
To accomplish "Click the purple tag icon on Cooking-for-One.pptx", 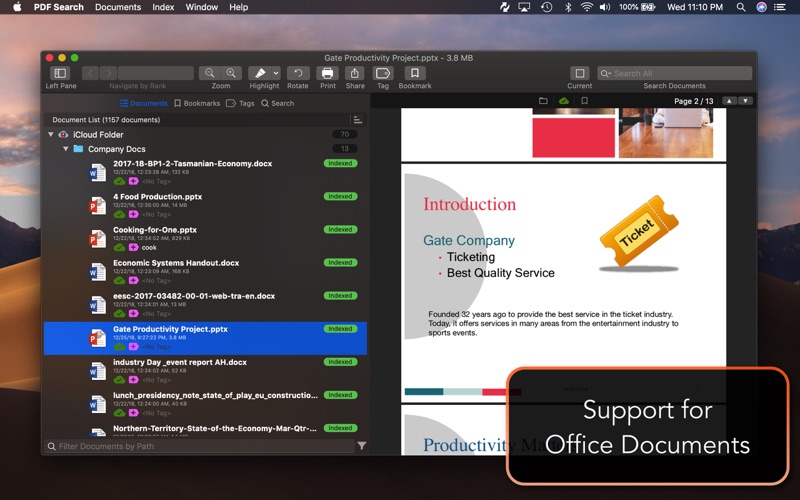I will click(133, 247).
